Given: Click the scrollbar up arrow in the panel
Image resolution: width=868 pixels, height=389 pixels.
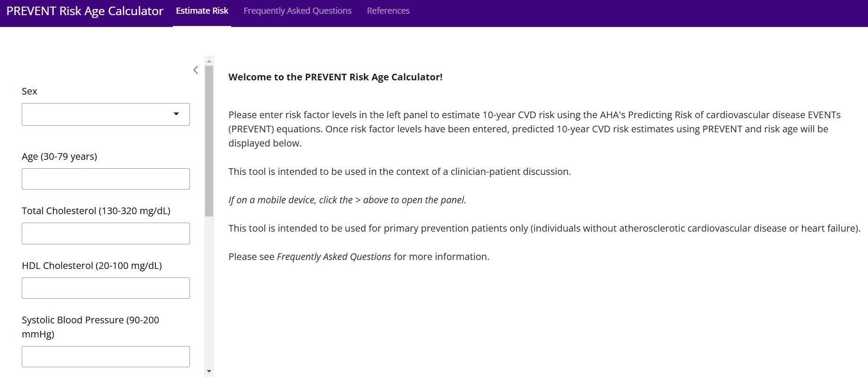Looking at the screenshot, I should click(209, 61).
